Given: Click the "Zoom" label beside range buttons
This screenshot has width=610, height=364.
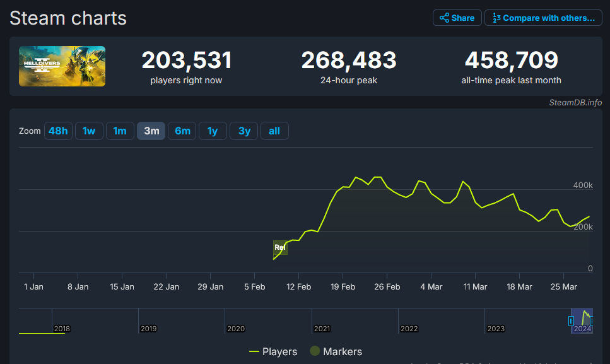Looking at the screenshot, I should coord(30,131).
